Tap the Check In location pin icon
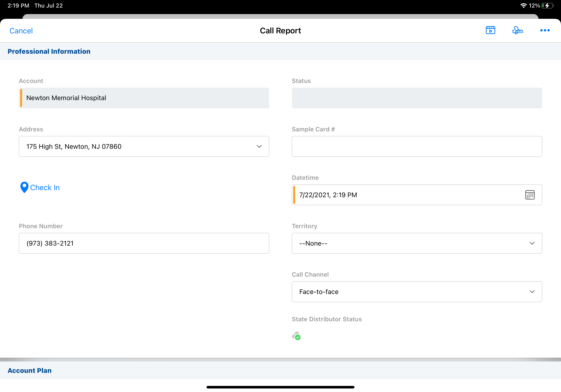 click(24, 187)
